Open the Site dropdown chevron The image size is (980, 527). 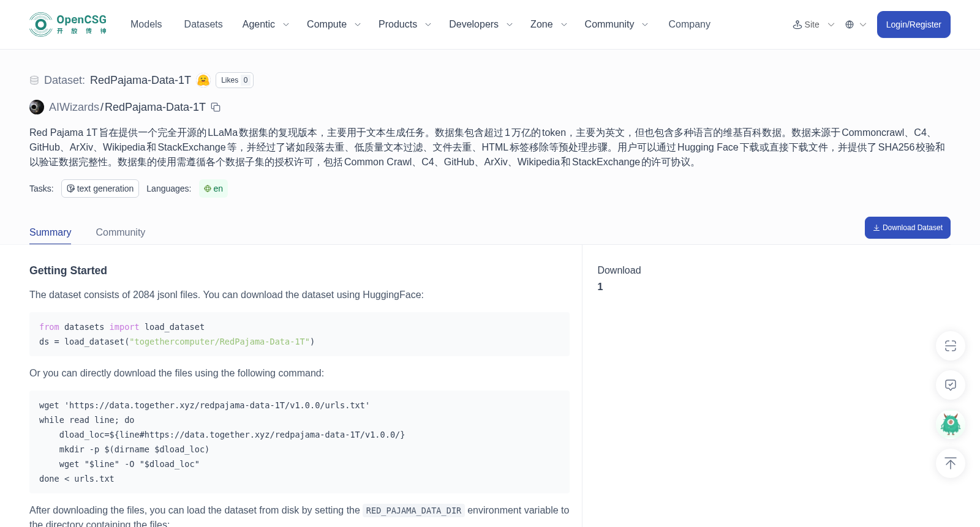tap(831, 24)
